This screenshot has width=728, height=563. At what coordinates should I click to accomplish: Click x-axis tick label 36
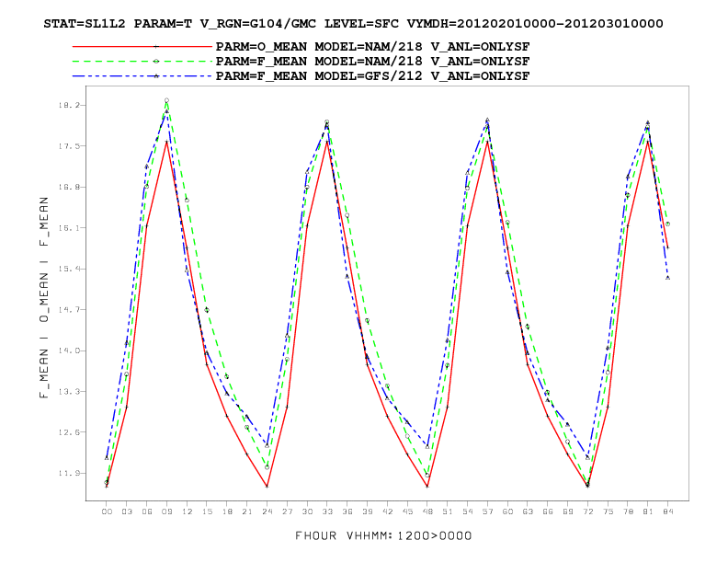point(347,511)
